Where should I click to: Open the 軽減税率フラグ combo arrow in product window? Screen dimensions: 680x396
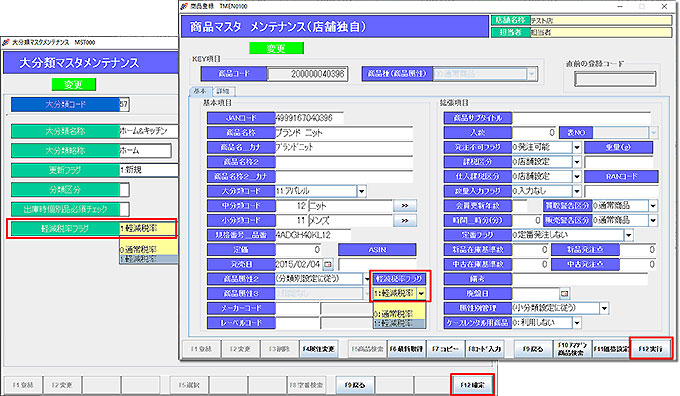point(421,294)
